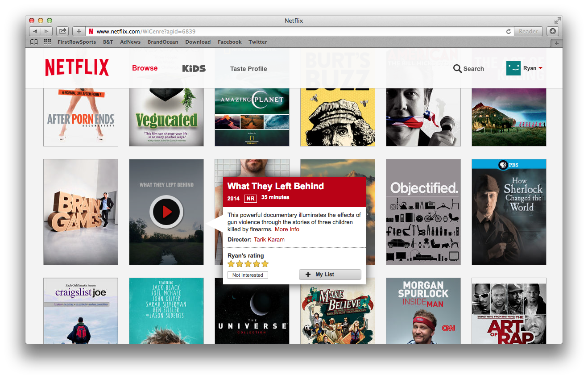Click the Reader button
The height and width of the screenshot is (379, 588).
[x=528, y=31]
